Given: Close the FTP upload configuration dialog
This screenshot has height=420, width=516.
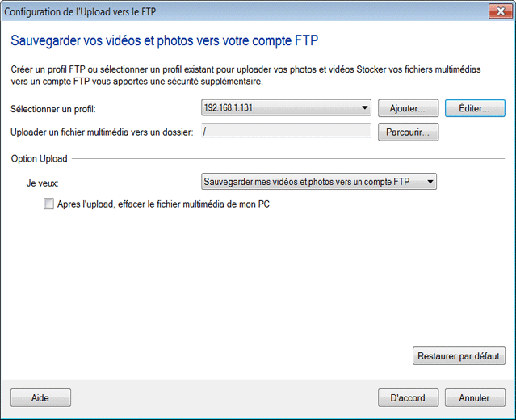Looking at the screenshot, I should tap(497, 10).
